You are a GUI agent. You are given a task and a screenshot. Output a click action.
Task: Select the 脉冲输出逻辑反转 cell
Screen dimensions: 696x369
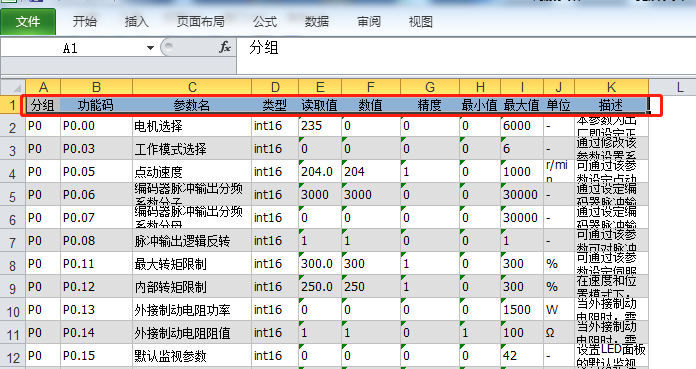192,241
